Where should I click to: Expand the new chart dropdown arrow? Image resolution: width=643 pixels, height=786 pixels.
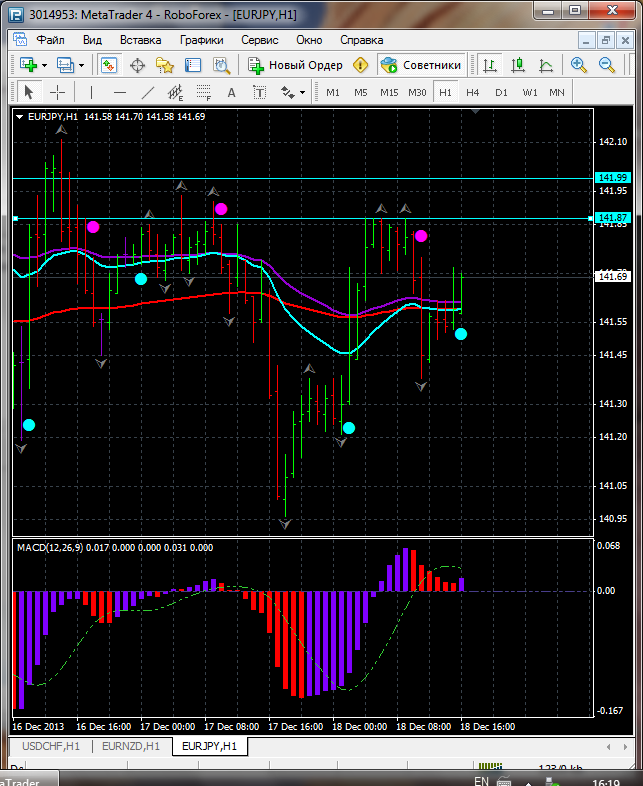click(x=45, y=65)
